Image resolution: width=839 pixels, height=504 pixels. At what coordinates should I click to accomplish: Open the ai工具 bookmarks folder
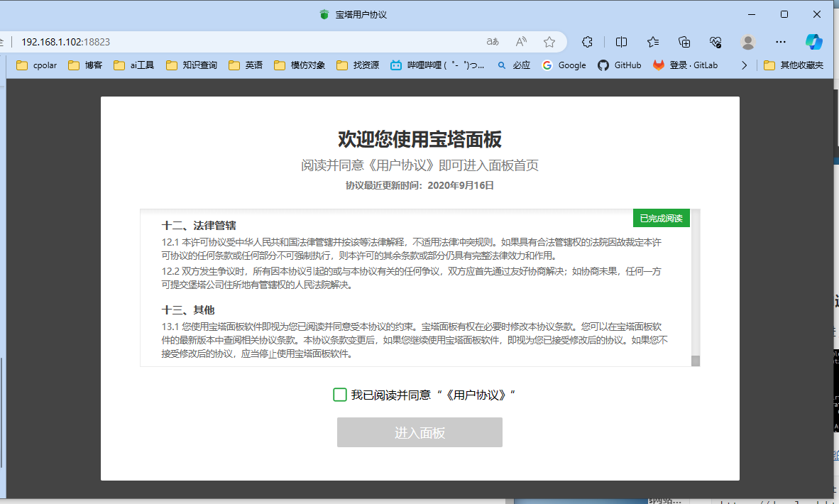pos(133,65)
